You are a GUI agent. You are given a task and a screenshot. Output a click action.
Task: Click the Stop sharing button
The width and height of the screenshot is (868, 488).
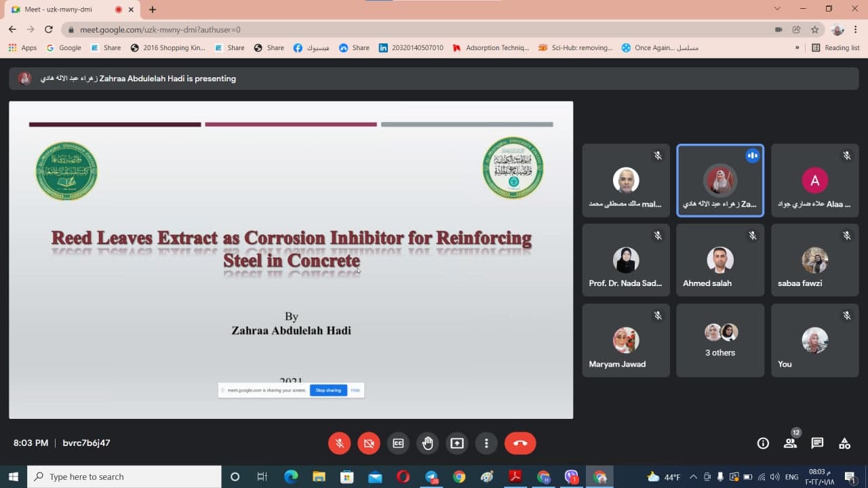point(328,390)
